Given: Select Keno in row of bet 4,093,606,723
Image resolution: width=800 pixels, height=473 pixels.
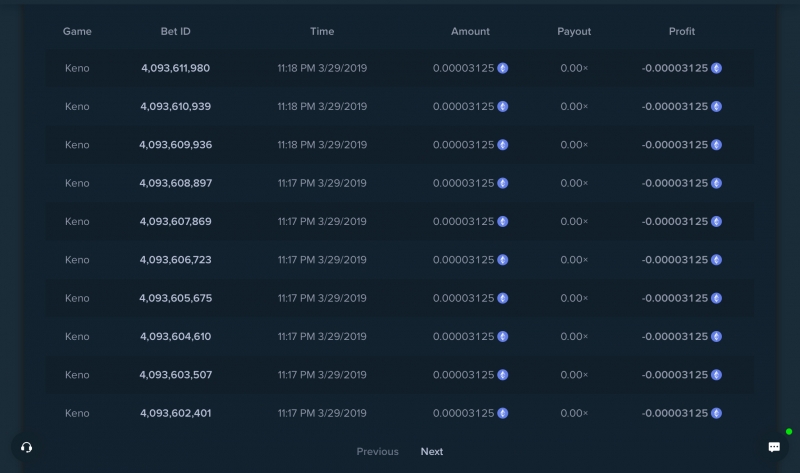Looking at the screenshot, I should (x=77, y=260).
